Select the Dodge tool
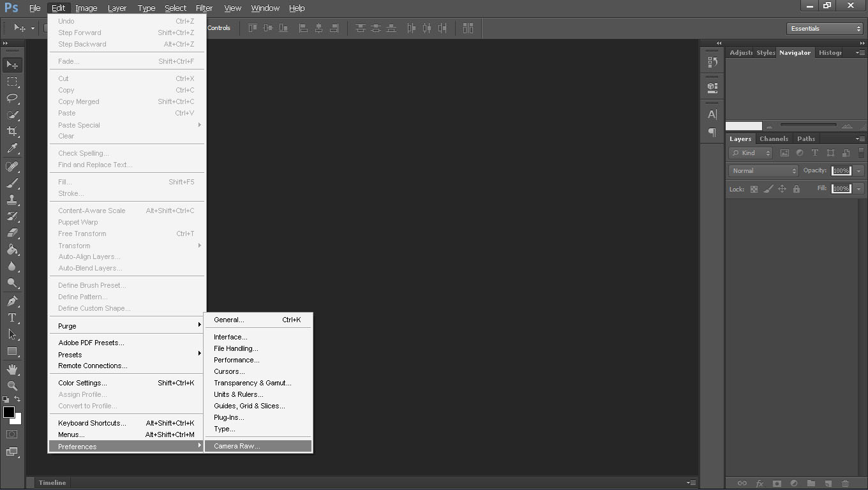 (12, 283)
